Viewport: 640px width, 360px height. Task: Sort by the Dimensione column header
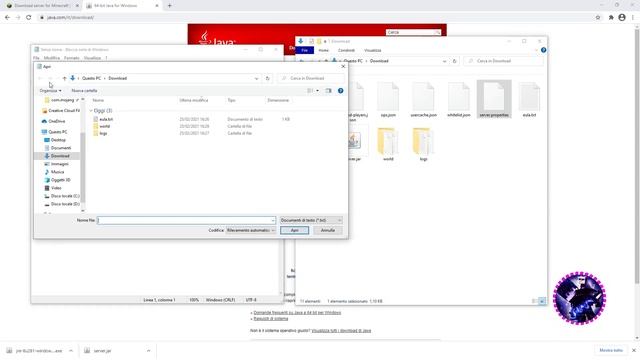[x=278, y=100]
